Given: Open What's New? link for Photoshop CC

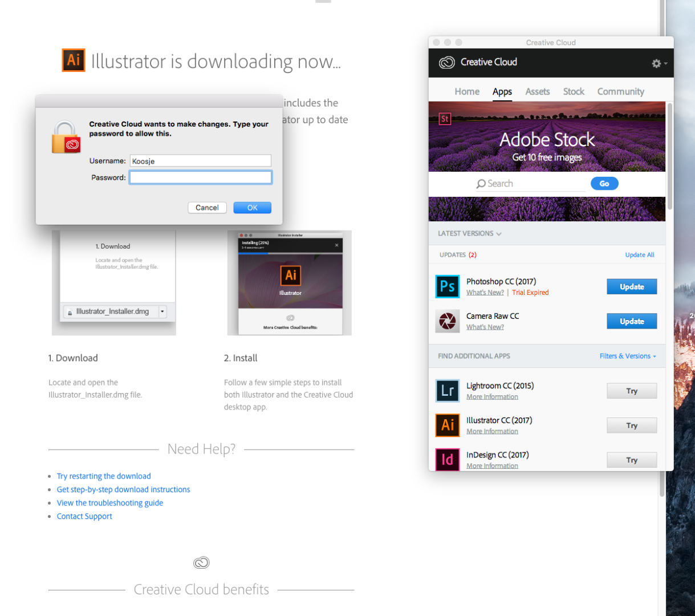Looking at the screenshot, I should click(x=485, y=293).
